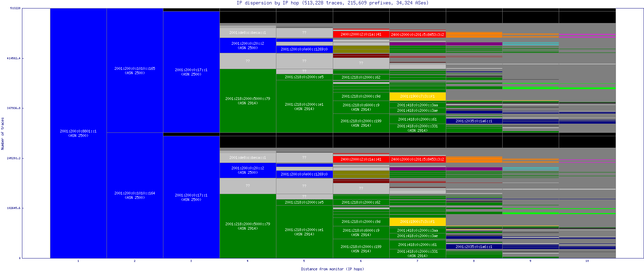
Task: Click lower-half navy 2001:2035:0:1a6::1 block
Action: pos(474,247)
